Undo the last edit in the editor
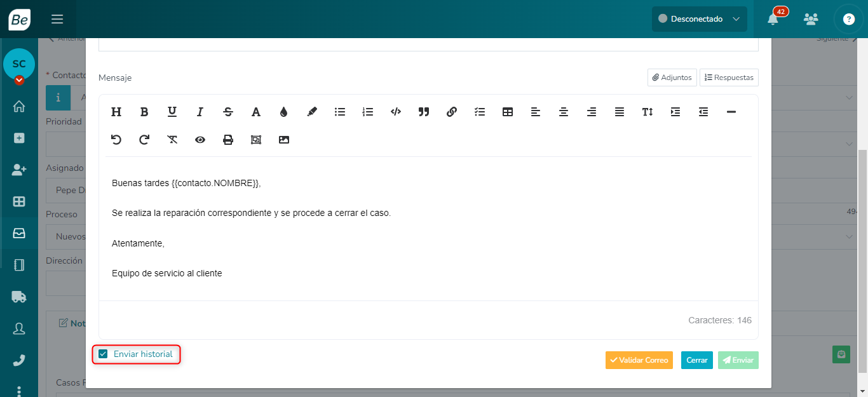Image resolution: width=868 pixels, height=397 pixels. [116, 140]
